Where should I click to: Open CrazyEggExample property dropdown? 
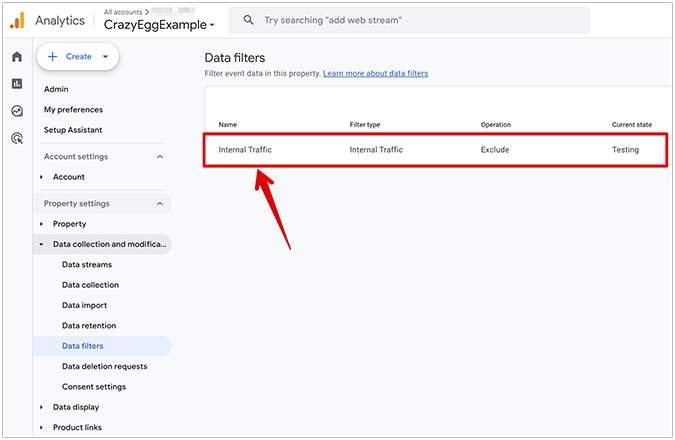click(159, 25)
